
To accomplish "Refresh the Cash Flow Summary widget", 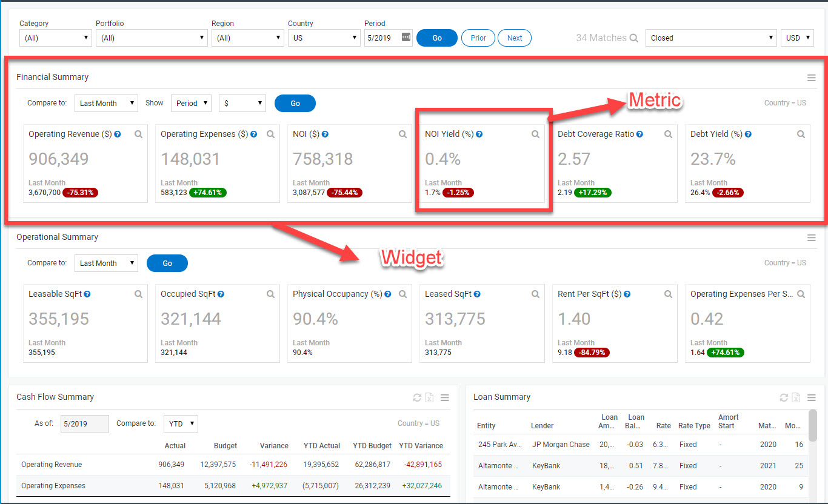I will pyautogui.click(x=417, y=397).
